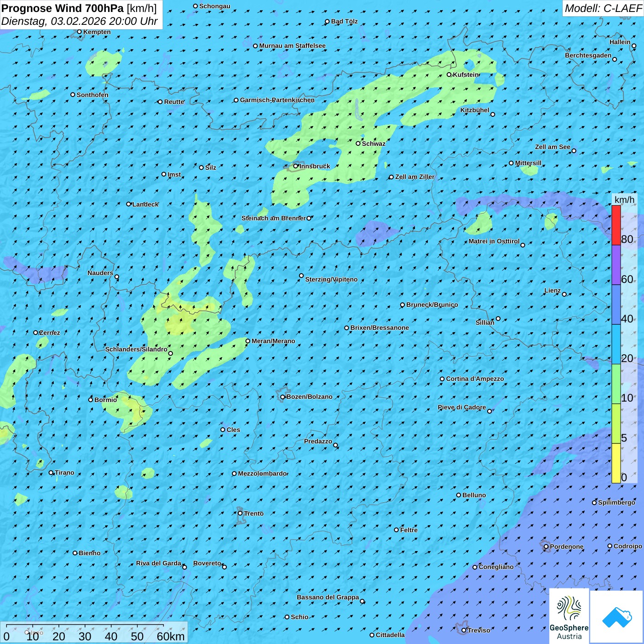
Task: Select the Bad Tölz label
Action: coord(344,21)
